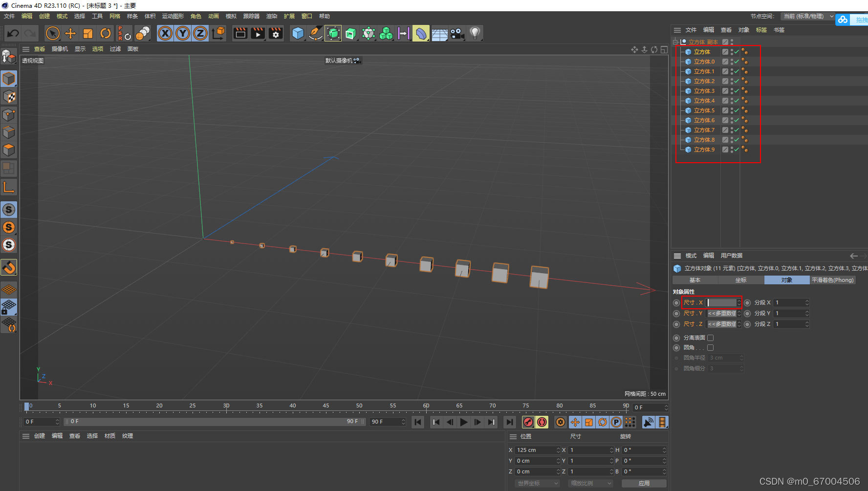Image resolution: width=868 pixels, height=491 pixels.
Task: Switch to the 平滑着色(Phong) tab
Action: [x=833, y=280]
